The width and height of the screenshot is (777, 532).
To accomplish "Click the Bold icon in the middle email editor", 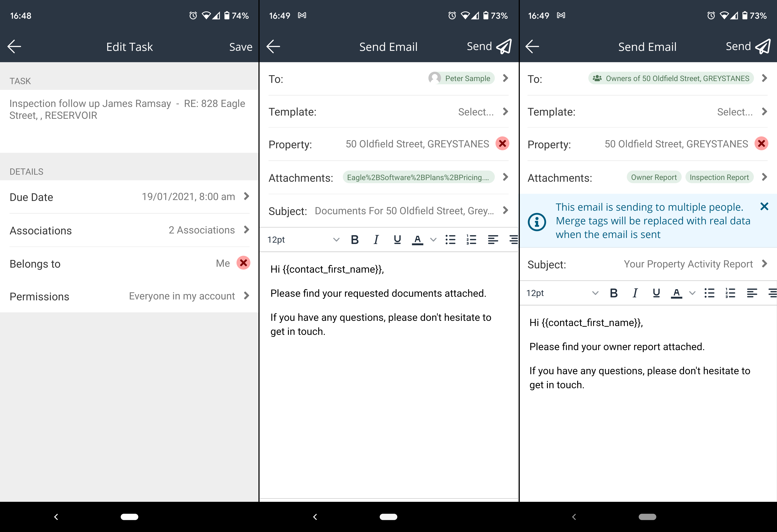I will (355, 240).
